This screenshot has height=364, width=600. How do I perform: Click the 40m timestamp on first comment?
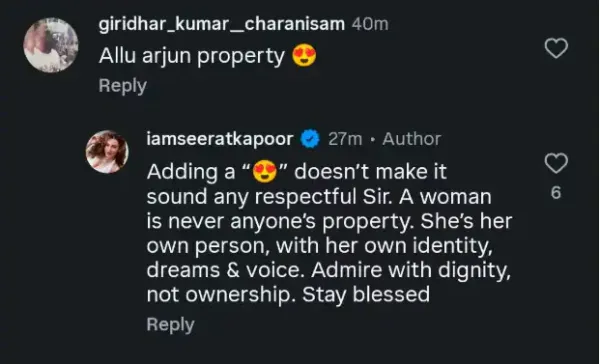tap(370, 24)
